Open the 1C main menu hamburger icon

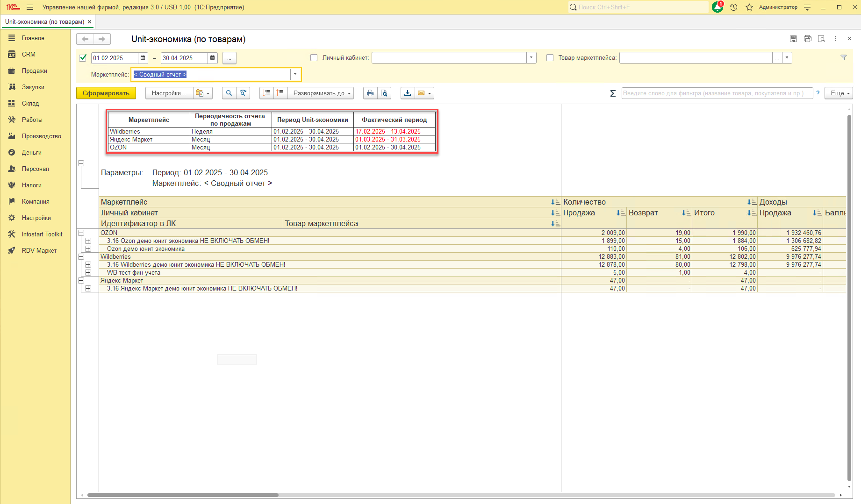coord(30,7)
